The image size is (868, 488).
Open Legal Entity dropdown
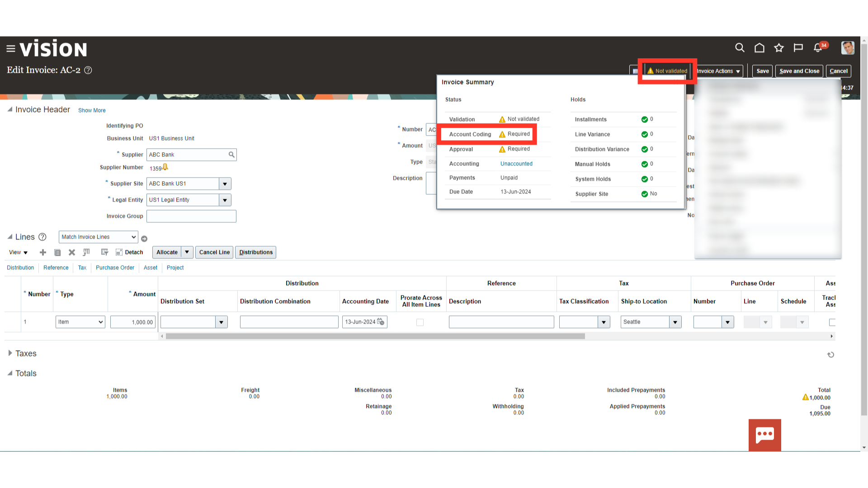click(225, 200)
